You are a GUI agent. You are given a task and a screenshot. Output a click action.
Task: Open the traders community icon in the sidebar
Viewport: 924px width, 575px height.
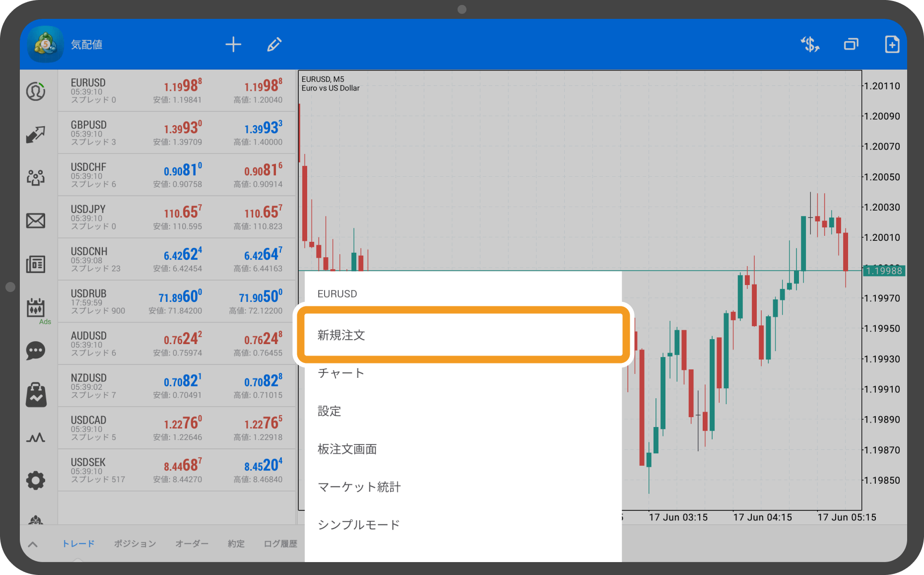[36, 177]
